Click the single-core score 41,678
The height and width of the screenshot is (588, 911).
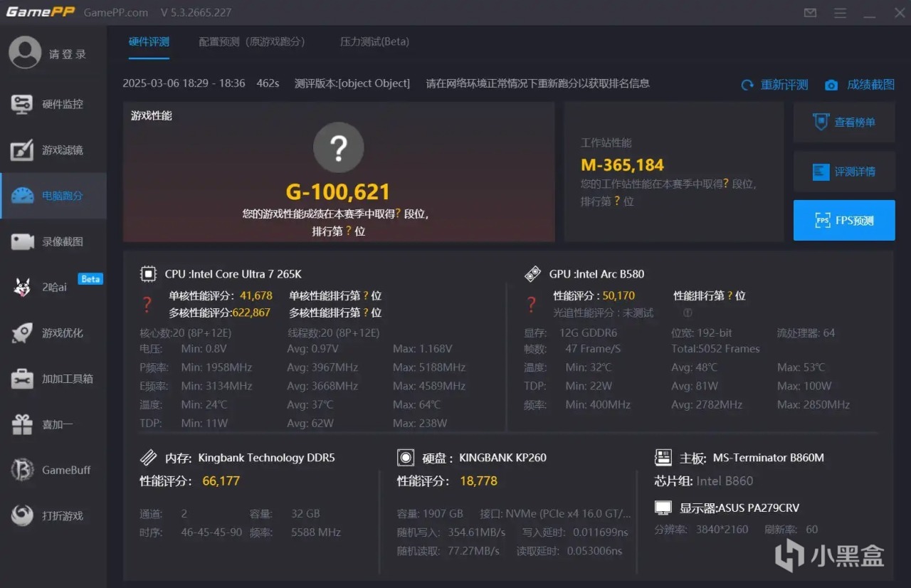(256, 296)
